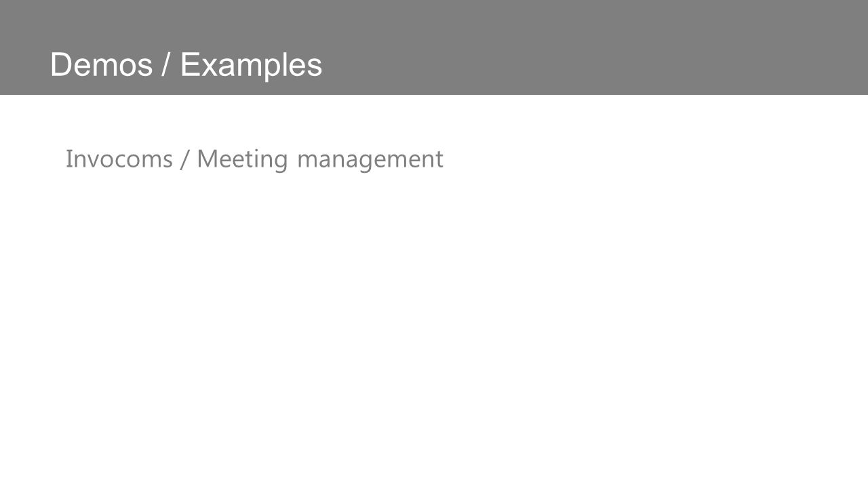868x488 pixels.
Task: Select the word "Meeting" in the body
Action: (x=243, y=160)
